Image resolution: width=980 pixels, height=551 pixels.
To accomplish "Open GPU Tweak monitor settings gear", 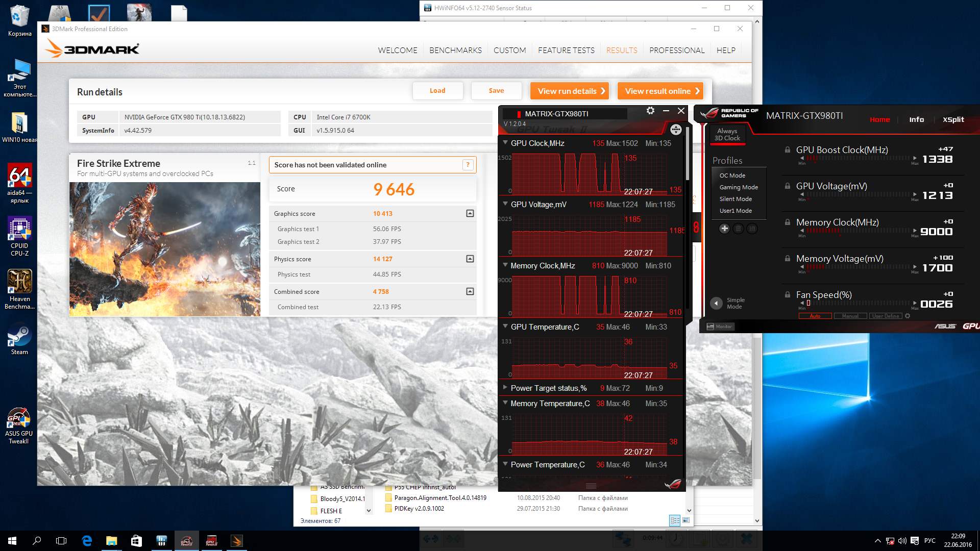I will 650,111.
